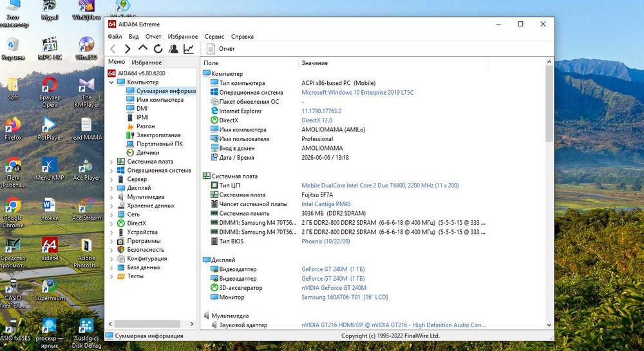Select the IPMI tree item

coord(137,117)
